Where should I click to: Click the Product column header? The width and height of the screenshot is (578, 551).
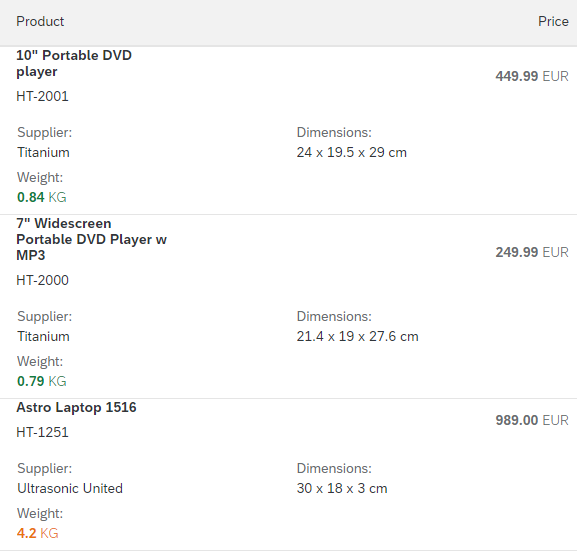click(40, 21)
